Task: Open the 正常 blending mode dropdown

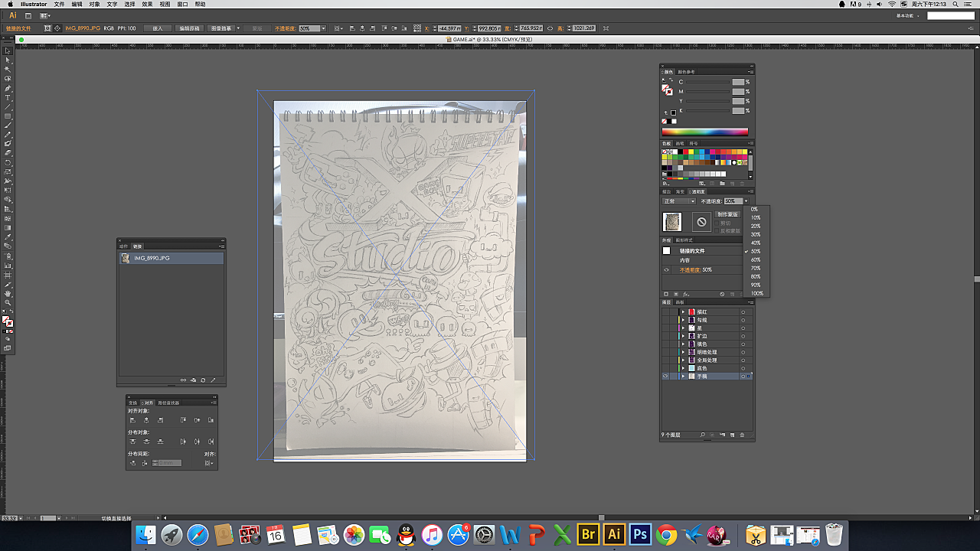Action: click(679, 201)
